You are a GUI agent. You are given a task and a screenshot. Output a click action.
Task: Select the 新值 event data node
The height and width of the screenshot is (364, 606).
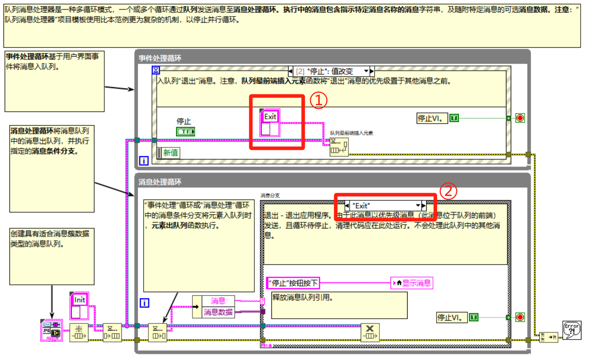pos(168,153)
